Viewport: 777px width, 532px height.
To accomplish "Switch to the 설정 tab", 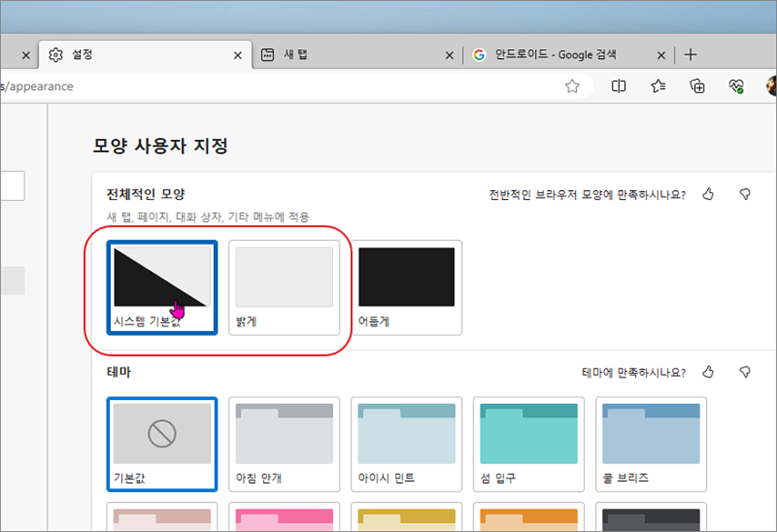I will [145, 55].
